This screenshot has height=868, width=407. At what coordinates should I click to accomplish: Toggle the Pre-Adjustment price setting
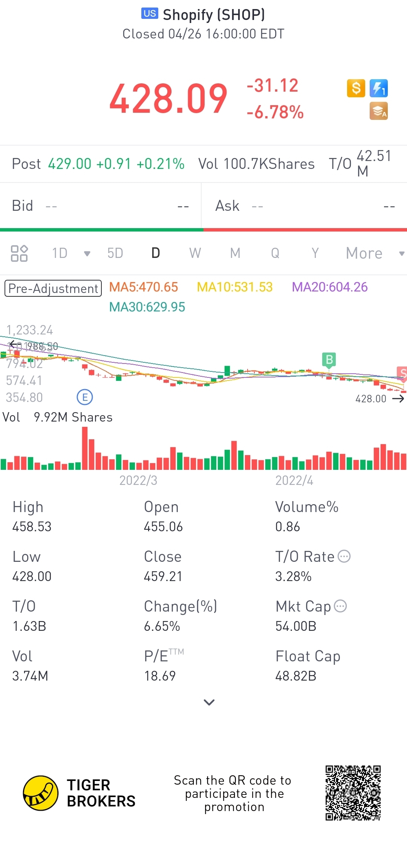[53, 288]
